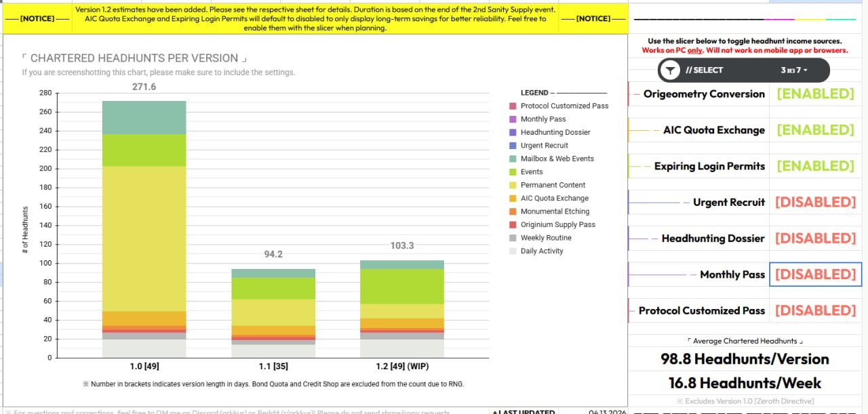Click the Monthly Pass legend color swatch
Image resolution: width=868 pixels, height=414 pixels.
point(513,119)
